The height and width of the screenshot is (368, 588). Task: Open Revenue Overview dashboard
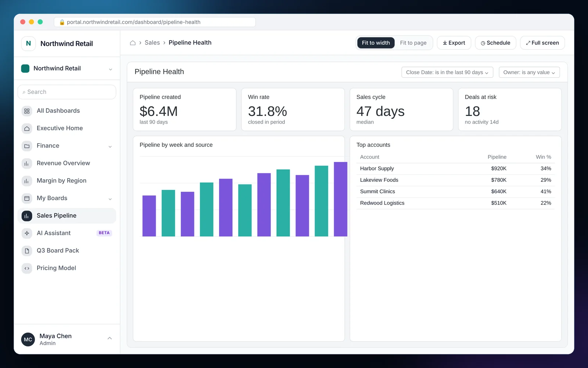[x=67, y=163]
